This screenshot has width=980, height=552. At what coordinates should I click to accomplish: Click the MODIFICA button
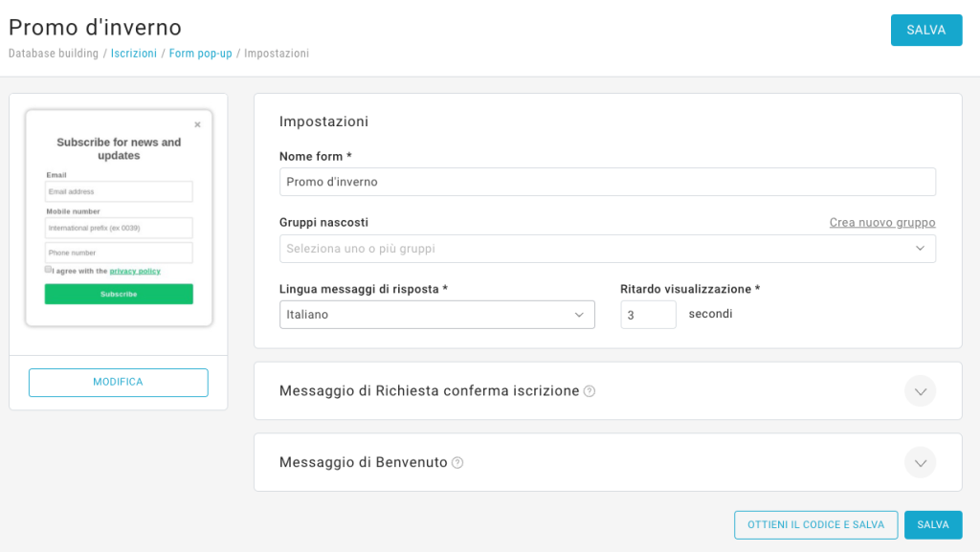click(118, 383)
